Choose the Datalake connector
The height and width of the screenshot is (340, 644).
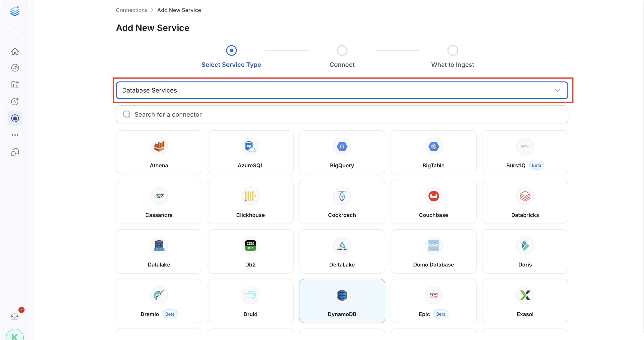(x=159, y=251)
